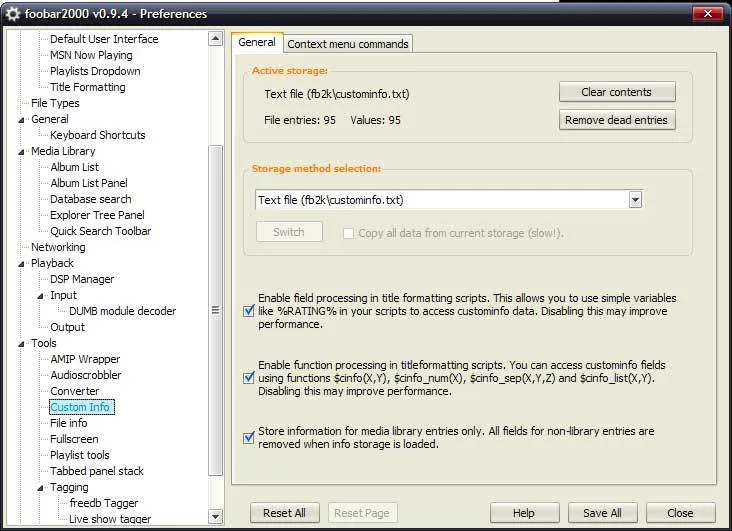Click the Reset Page button
This screenshot has height=531, width=732.
(x=362, y=513)
